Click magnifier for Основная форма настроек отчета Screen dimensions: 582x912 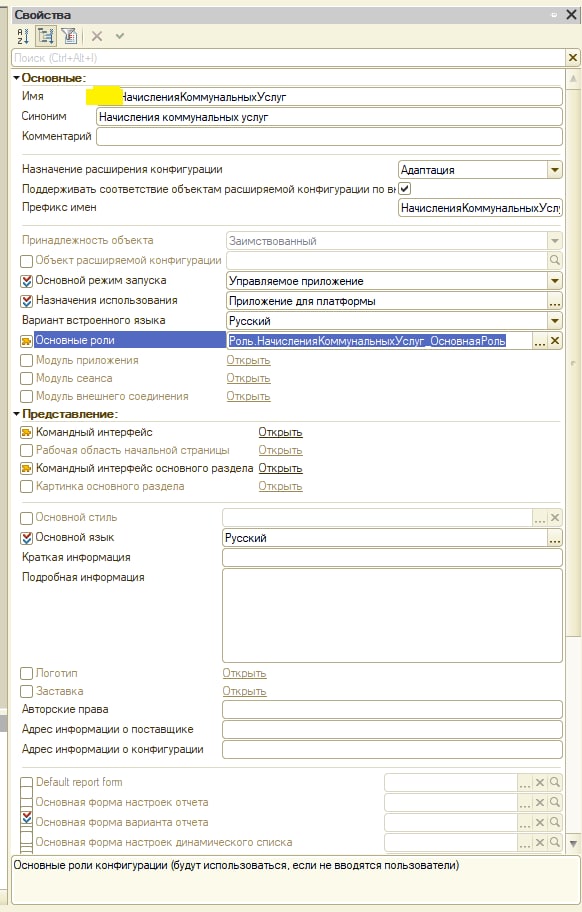[x=555, y=803]
